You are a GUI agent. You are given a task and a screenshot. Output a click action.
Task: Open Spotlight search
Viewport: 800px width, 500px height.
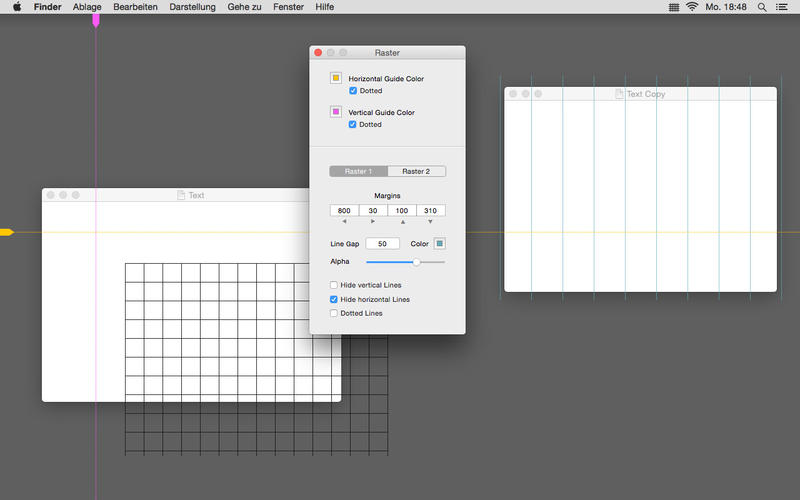[x=762, y=7]
